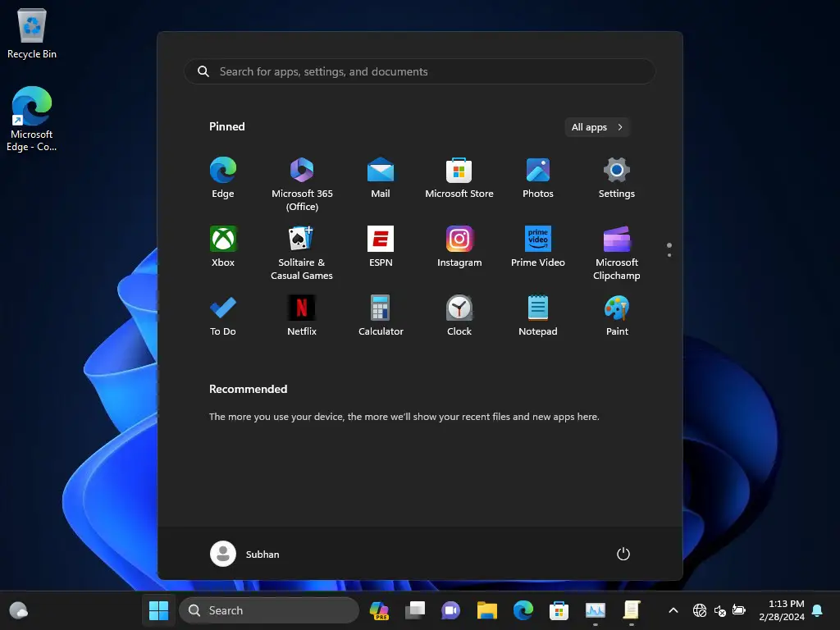
Task: Open the Instagram app
Action: click(459, 247)
